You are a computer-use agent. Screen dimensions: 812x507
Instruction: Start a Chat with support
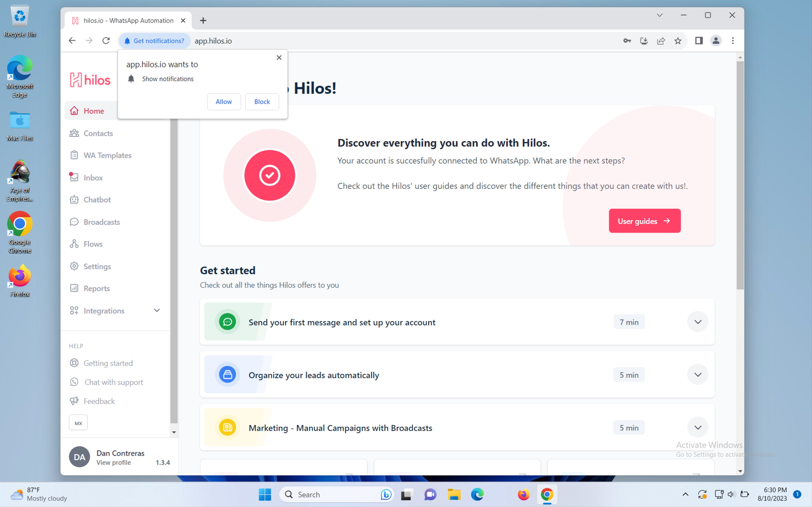click(x=113, y=382)
